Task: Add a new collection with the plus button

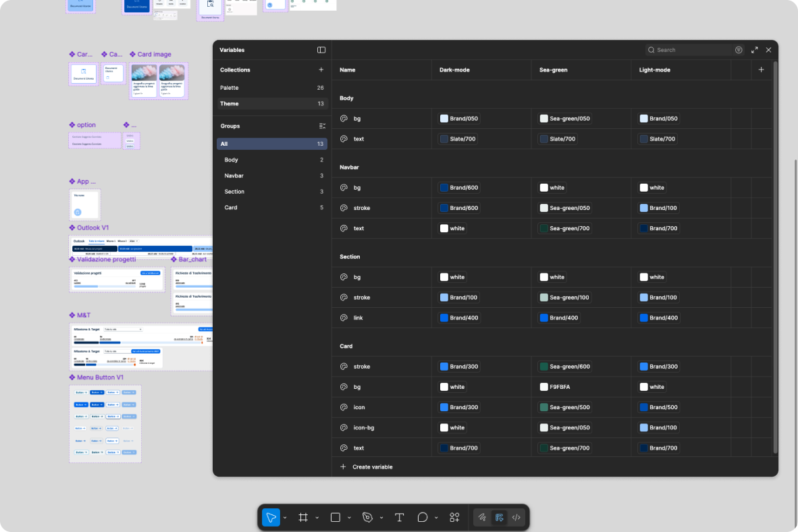Action: point(321,70)
